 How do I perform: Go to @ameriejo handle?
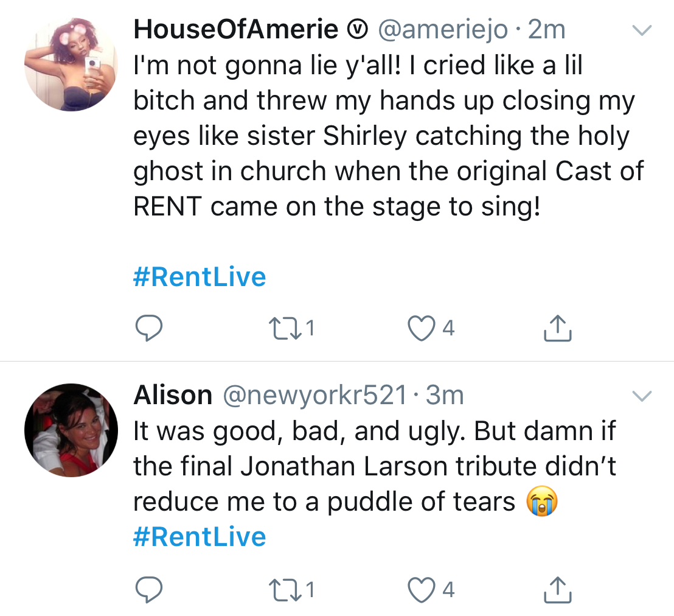[x=443, y=29]
